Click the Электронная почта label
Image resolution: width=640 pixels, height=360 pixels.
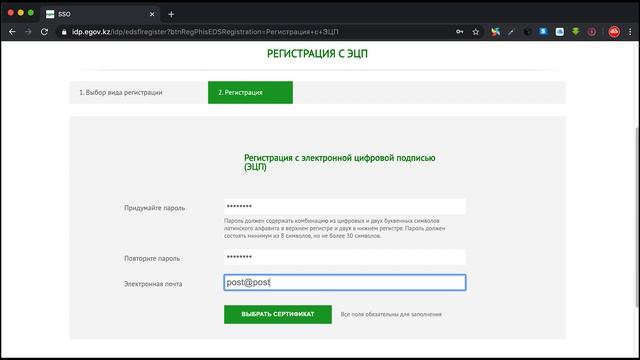click(x=153, y=284)
